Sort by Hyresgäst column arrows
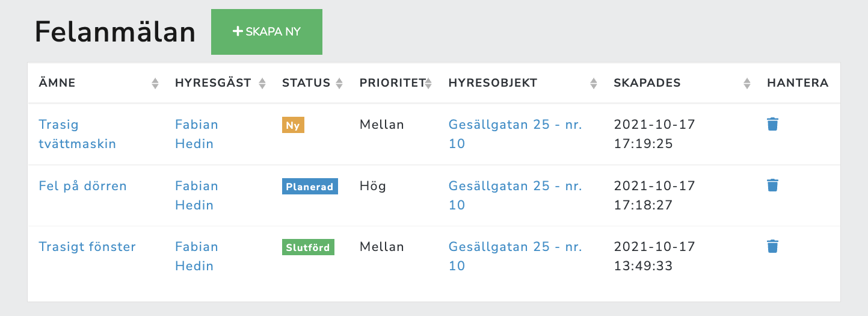The image size is (868, 316). (x=262, y=84)
